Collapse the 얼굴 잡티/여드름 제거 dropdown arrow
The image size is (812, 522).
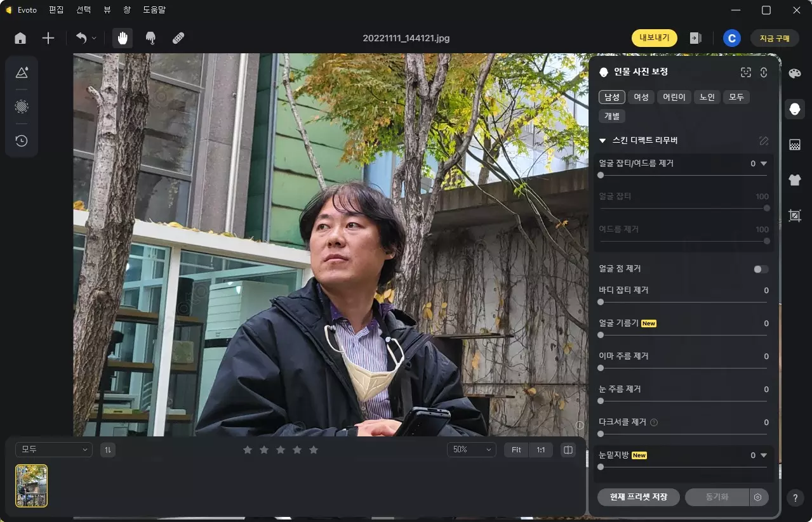pyautogui.click(x=764, y=164)
